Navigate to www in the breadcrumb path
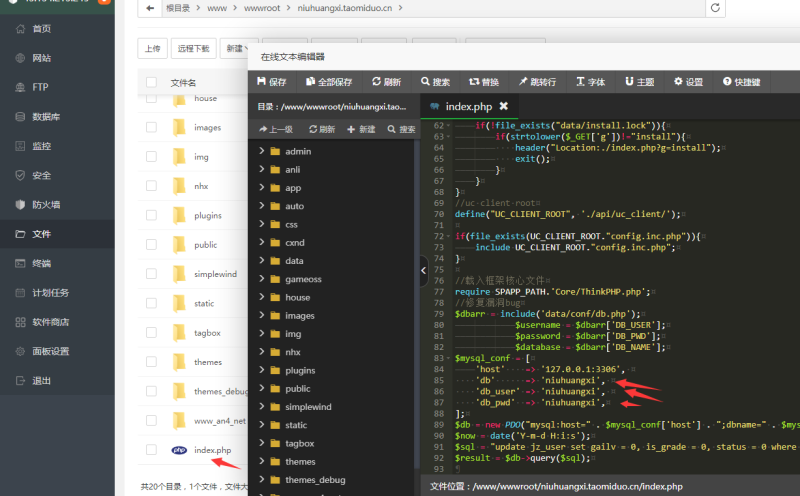The width and height of the screenshot is (800, 496). pos(217,8)
